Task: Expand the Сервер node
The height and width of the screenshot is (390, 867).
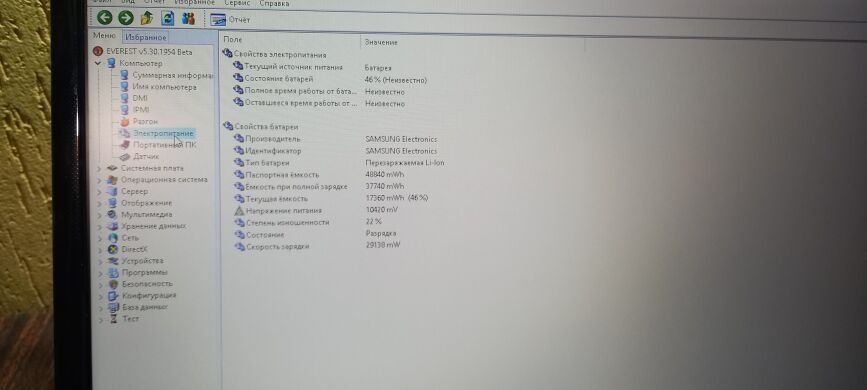Action: (100, 191)
